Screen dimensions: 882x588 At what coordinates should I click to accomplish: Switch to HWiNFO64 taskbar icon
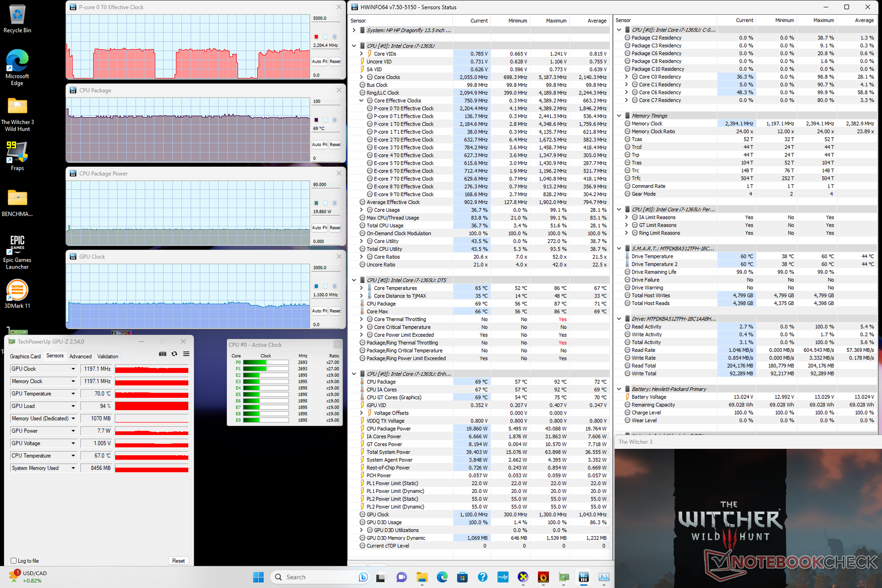(584, 577)
